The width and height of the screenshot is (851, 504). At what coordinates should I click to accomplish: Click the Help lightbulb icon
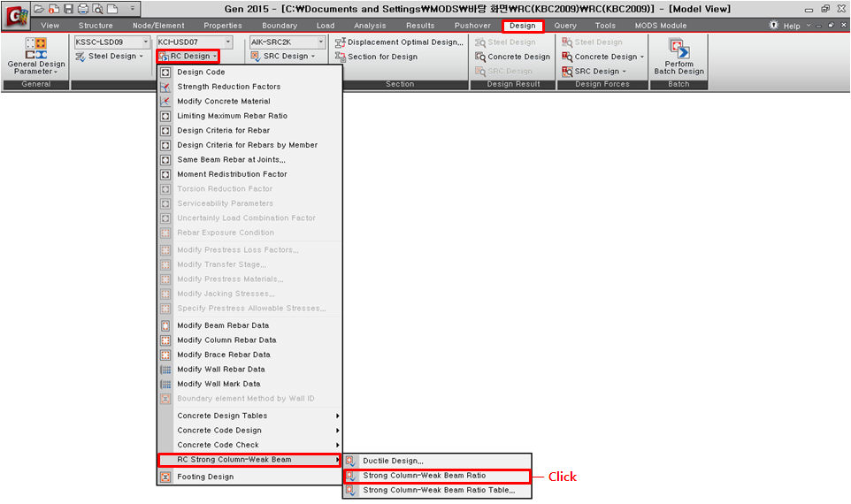[774, 25]
